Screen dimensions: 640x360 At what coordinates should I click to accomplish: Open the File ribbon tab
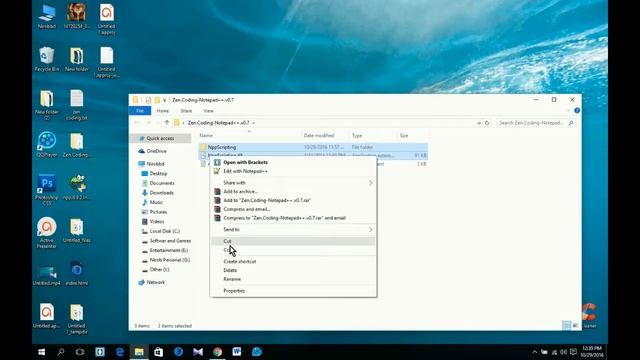tap(140, 111)
